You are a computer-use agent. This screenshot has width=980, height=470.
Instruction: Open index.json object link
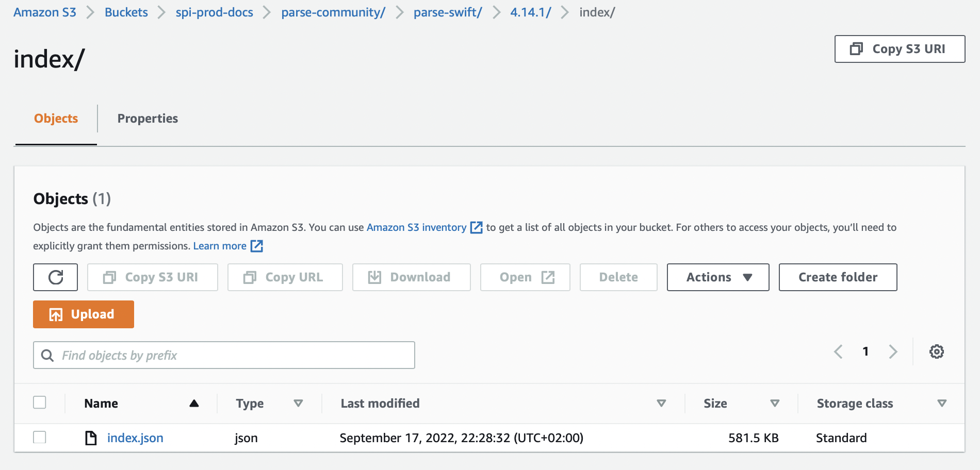point(135,438)
